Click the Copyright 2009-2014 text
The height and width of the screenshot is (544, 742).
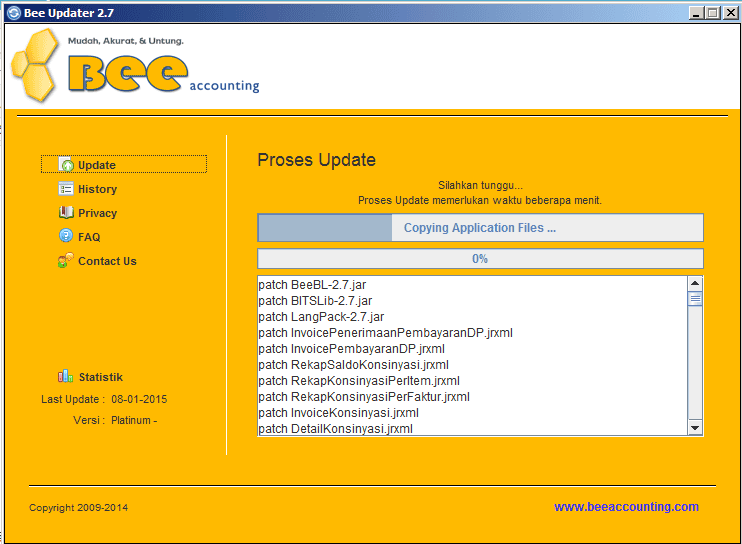tap(79, 508)
